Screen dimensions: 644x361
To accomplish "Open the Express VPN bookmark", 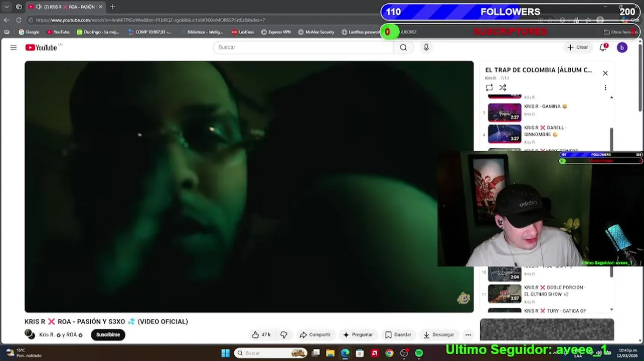I will [x=276, y=32].
